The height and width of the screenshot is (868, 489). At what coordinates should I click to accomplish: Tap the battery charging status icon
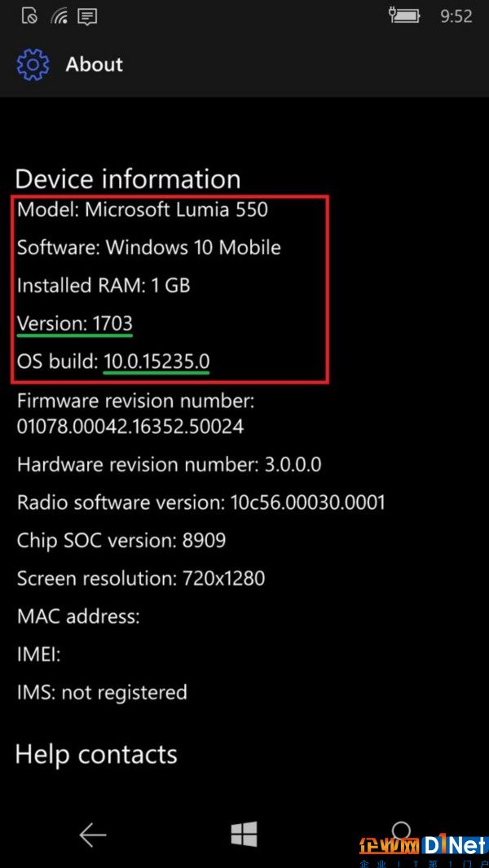tap(404, 15)
